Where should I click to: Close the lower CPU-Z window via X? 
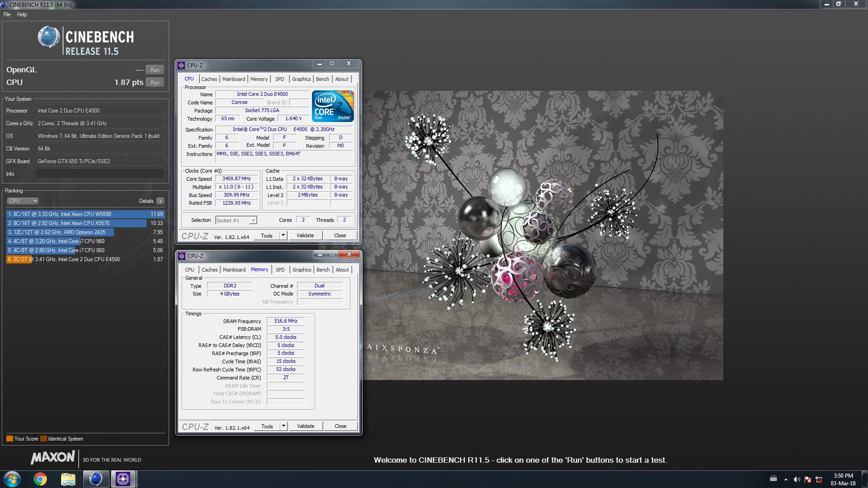tap(349, 254)
